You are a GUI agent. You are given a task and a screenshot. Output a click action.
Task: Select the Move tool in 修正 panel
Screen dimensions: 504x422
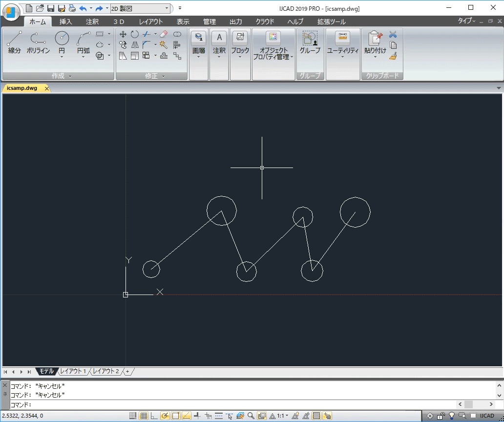[123, 34]
